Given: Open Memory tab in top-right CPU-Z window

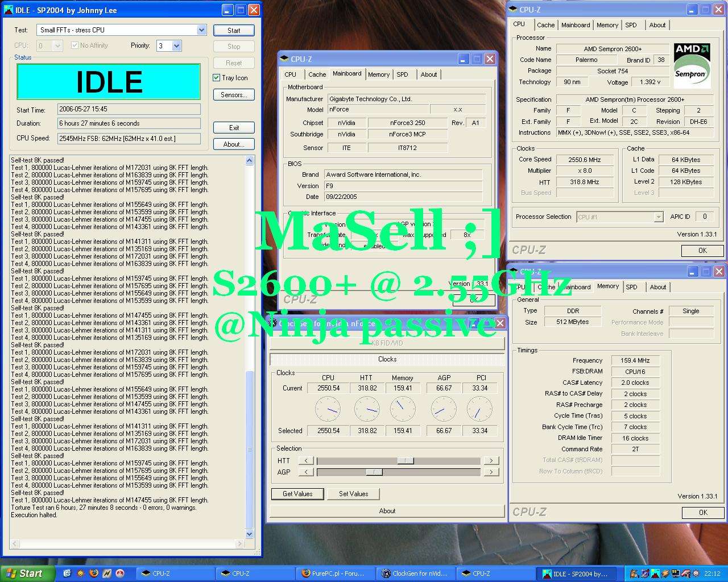Looking at the screenshot, I should (x=607, y=25).
